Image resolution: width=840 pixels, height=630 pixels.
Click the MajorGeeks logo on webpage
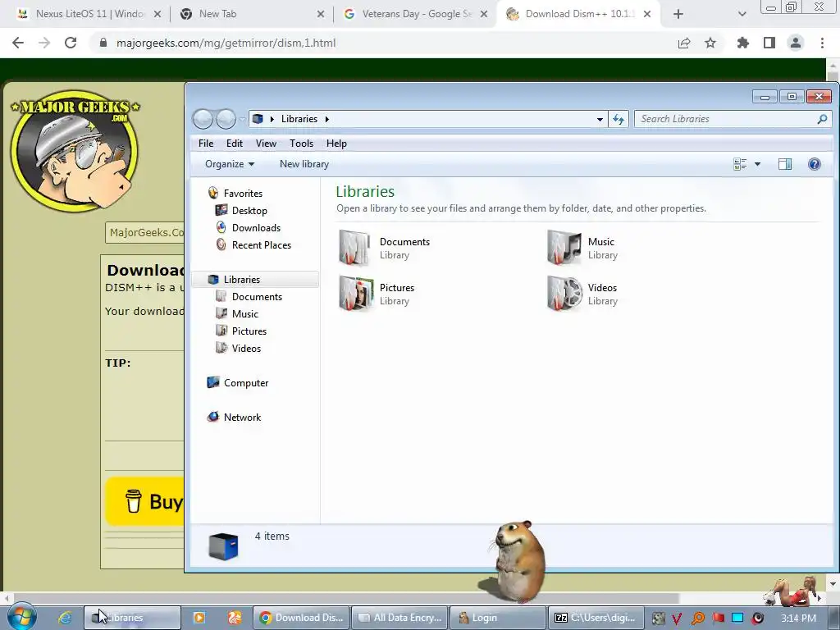click(x=75, y=151)
